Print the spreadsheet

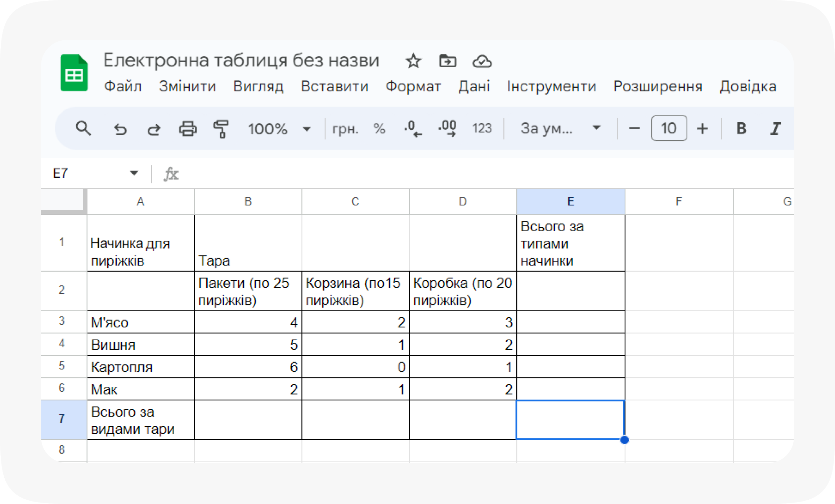coord(188,129)
